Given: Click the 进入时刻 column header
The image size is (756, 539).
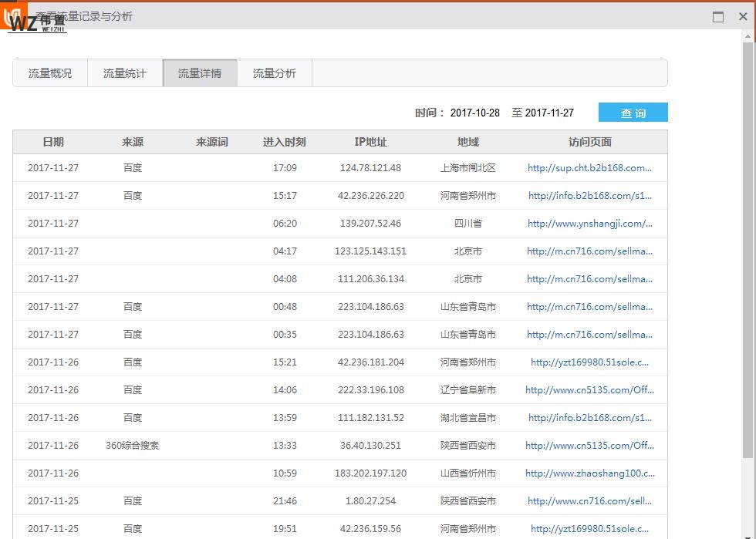Looking at the screenshot, I should [x=284, y=142].
